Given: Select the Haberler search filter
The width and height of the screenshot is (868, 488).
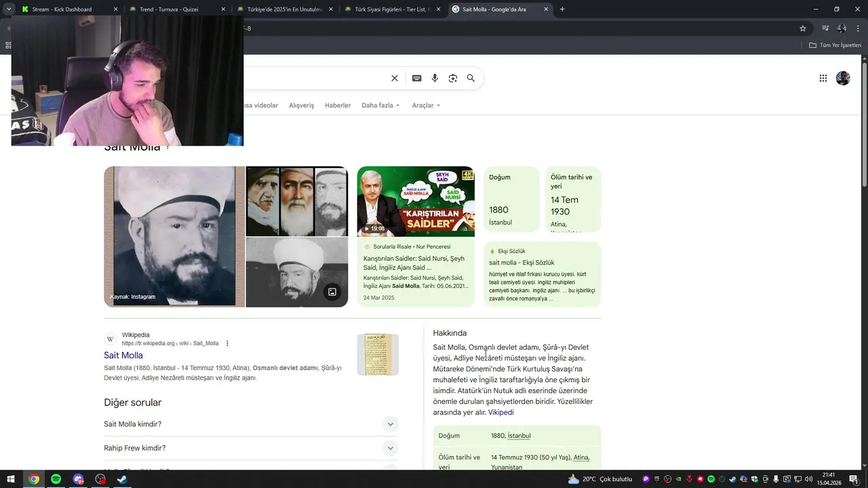Looking at the screenshot, I should [338, 106].
